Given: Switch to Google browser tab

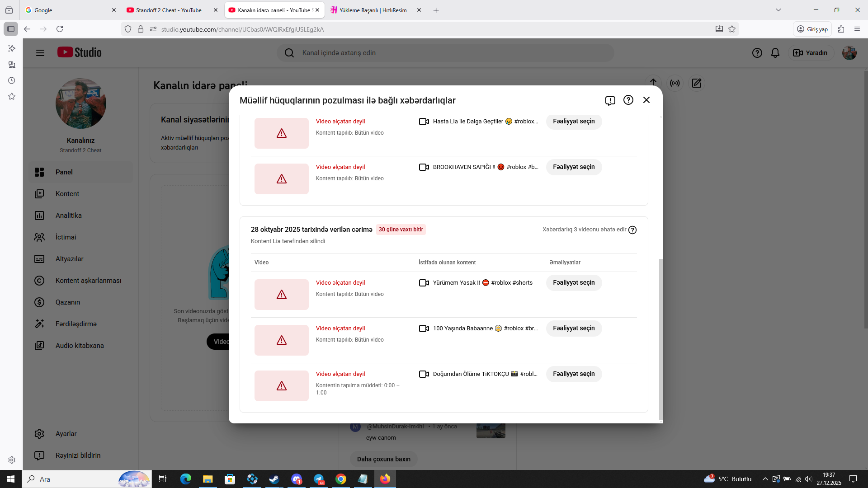Looking at the screenshot, I should 70,10.
